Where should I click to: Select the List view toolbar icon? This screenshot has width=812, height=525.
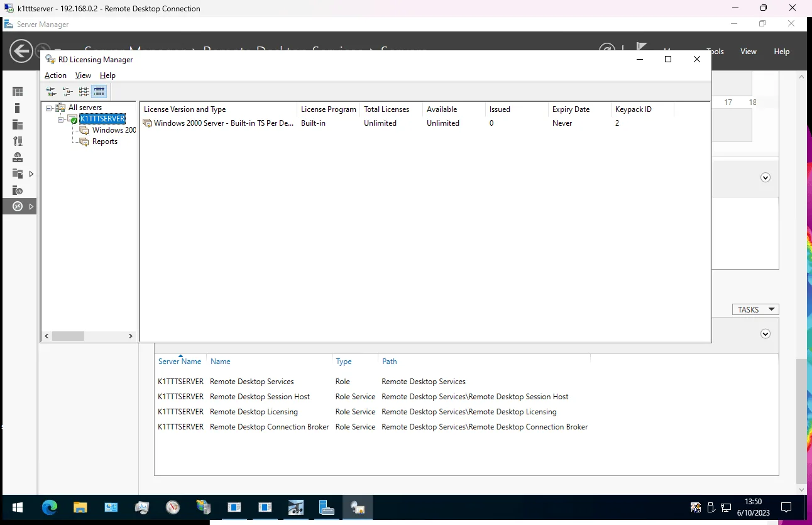[83, 91]
